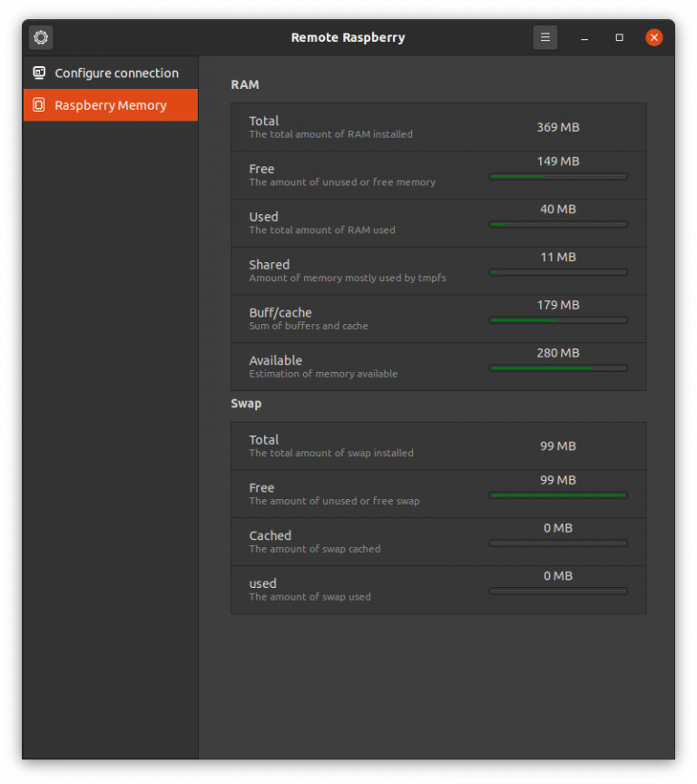
Task: Select the RAM Total row
Action: 438,127
